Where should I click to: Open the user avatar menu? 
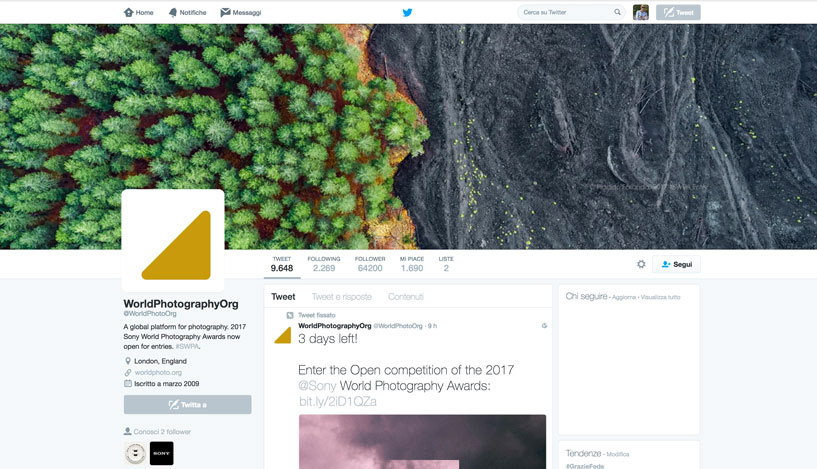coord(641,12)
